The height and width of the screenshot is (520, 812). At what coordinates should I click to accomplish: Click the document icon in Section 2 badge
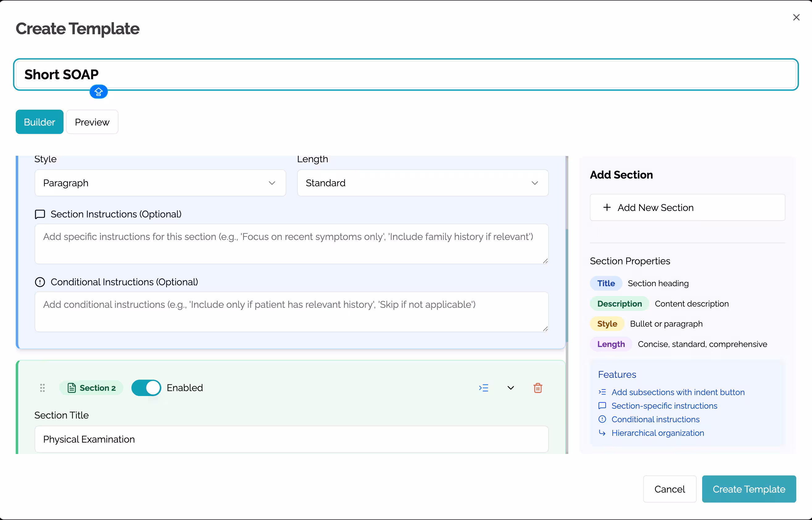coord(72,388)
